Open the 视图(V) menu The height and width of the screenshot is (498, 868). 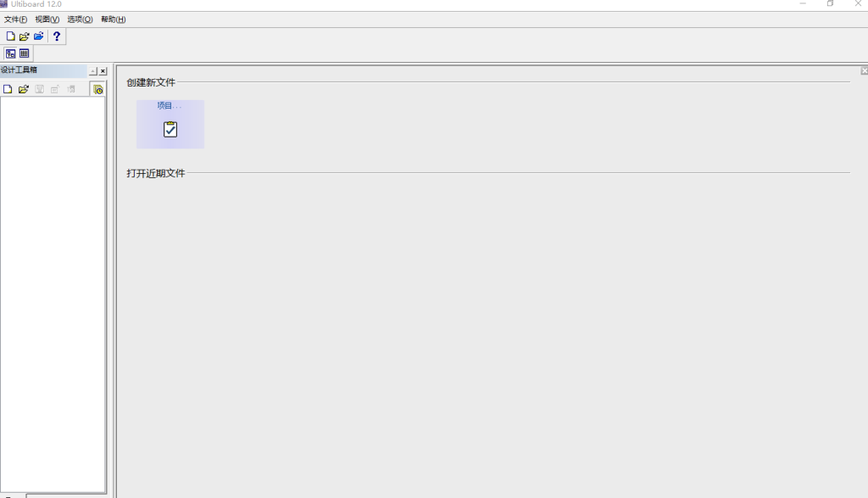point(47,20)
